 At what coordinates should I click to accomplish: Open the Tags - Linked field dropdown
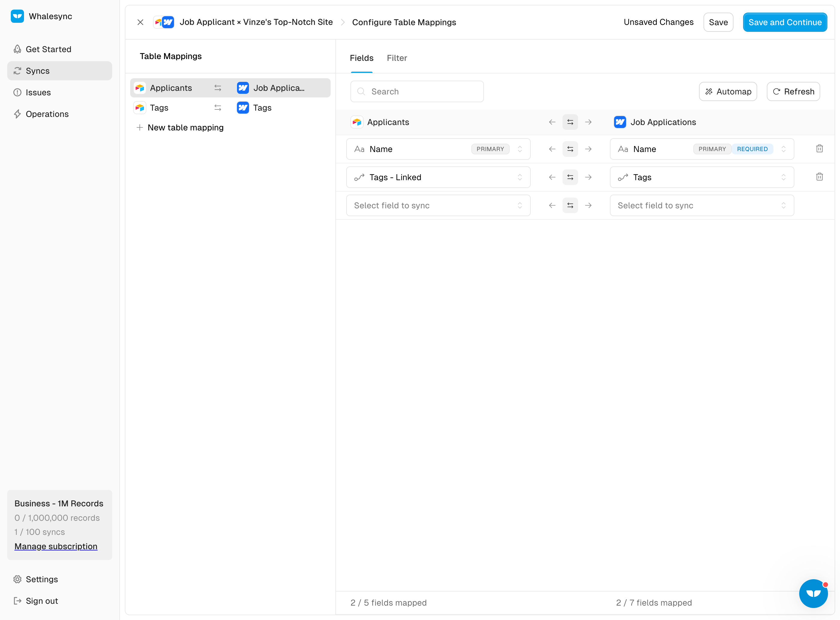(x=438, y=177)
